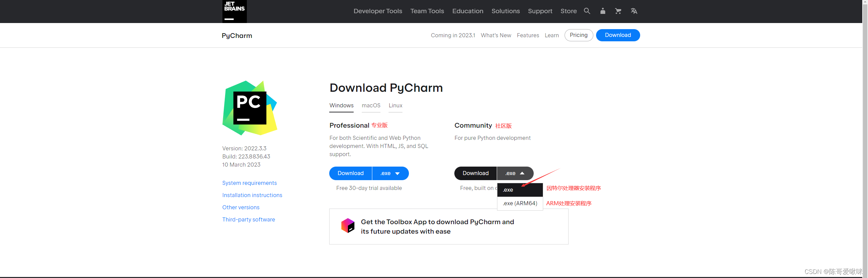Screen dimensions: 868x278
Task: Open the language translation icon
Action: point(634,11)
